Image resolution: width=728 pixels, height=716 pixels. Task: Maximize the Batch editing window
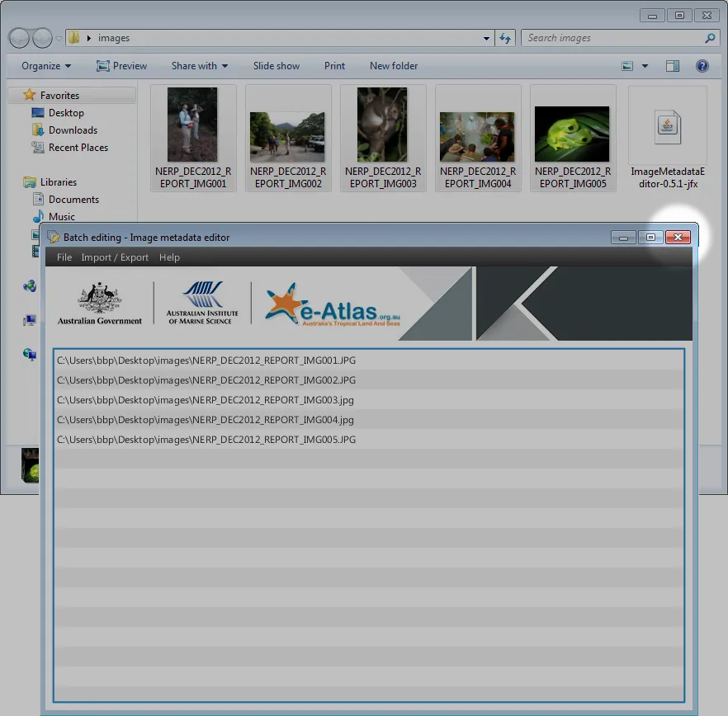click(x=650, y=237)
